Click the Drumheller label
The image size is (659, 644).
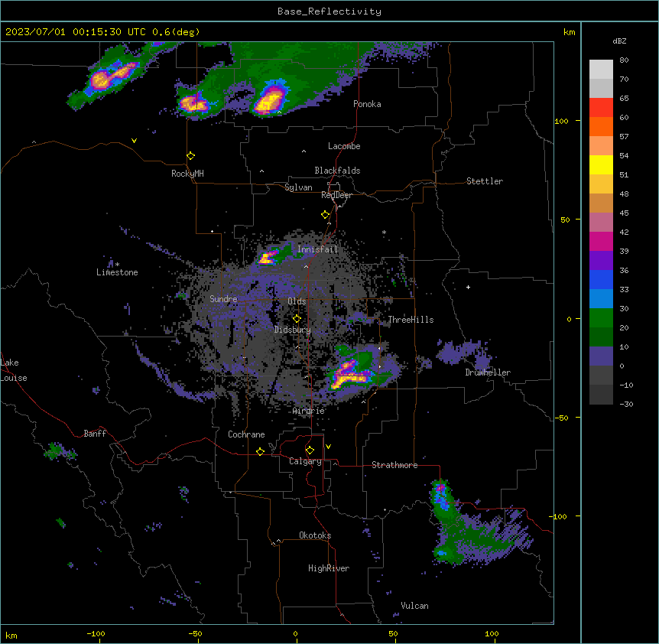[488, 372]
